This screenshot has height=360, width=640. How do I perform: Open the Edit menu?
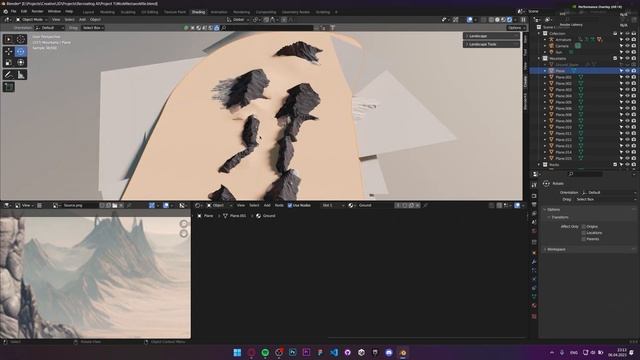tap(24, 12)
